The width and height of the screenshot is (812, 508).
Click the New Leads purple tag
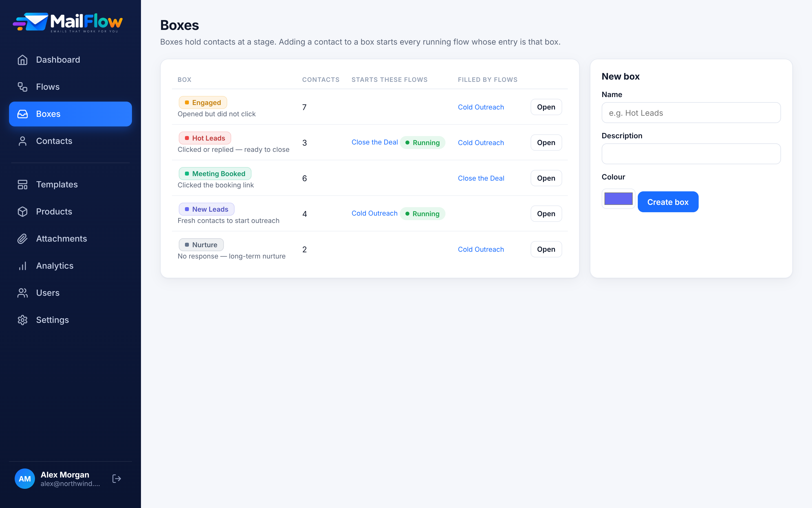pos(206,209)
